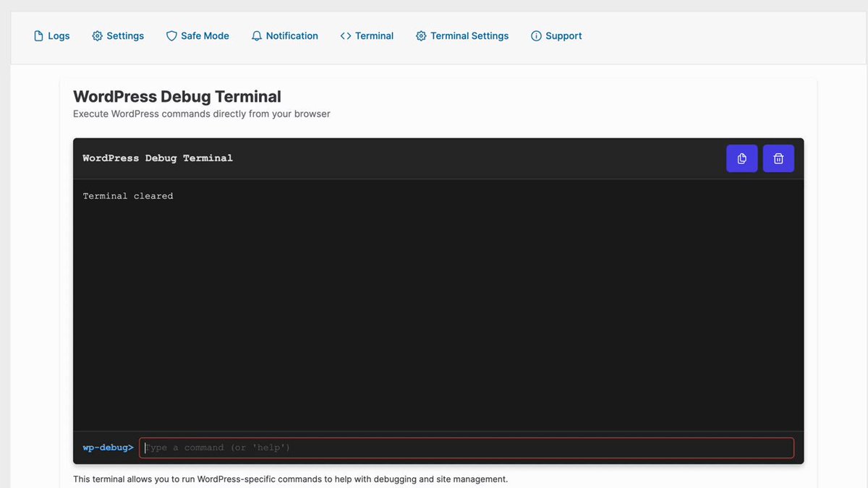Open the Notification tab
868x488 pixels.
click(x=284, y=36)
